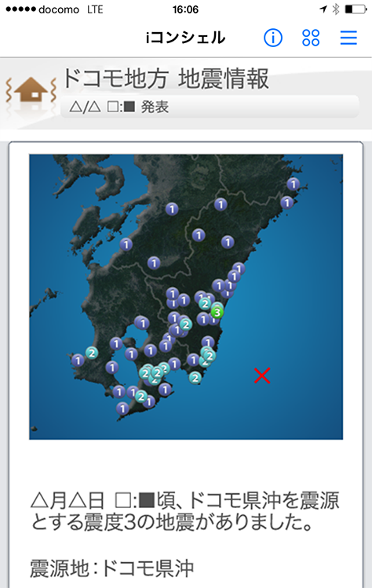The image size is (372, 588).
Task: Tap the iコンシェル title text
Action: (x=186, y=38)
